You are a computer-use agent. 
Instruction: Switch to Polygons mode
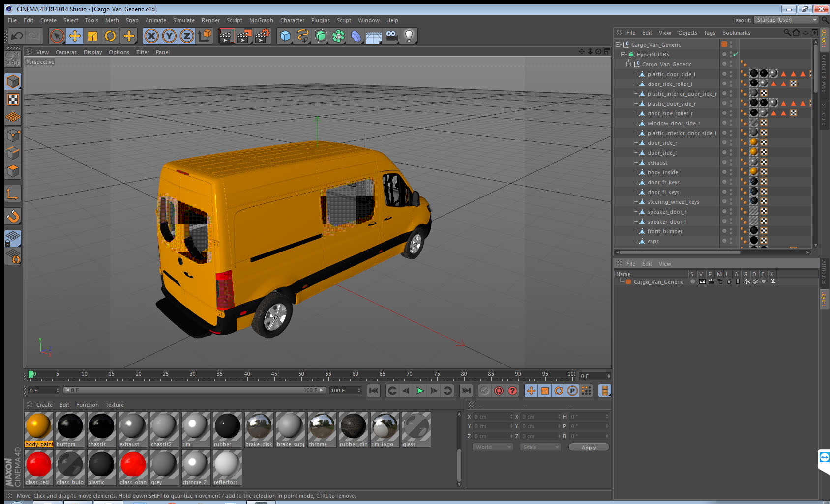[x=13, y=171]
